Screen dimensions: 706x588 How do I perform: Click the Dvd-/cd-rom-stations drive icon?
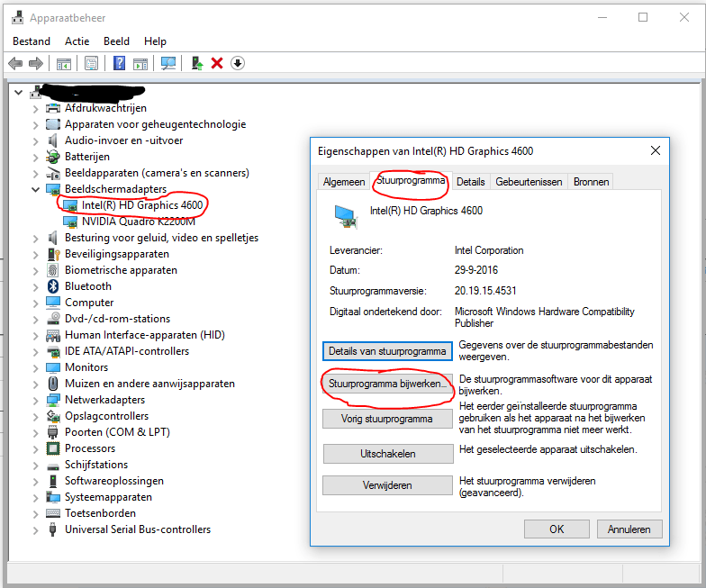(53, 319)
